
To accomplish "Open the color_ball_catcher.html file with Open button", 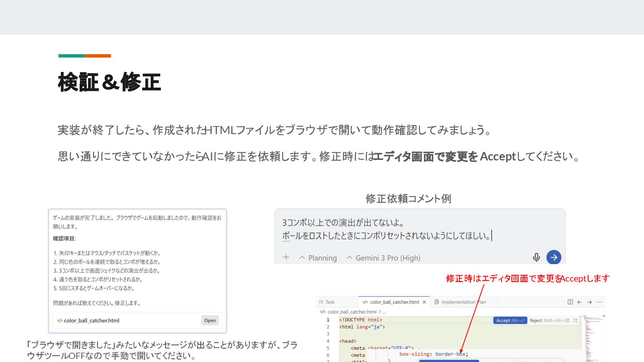I will (210, 320).
